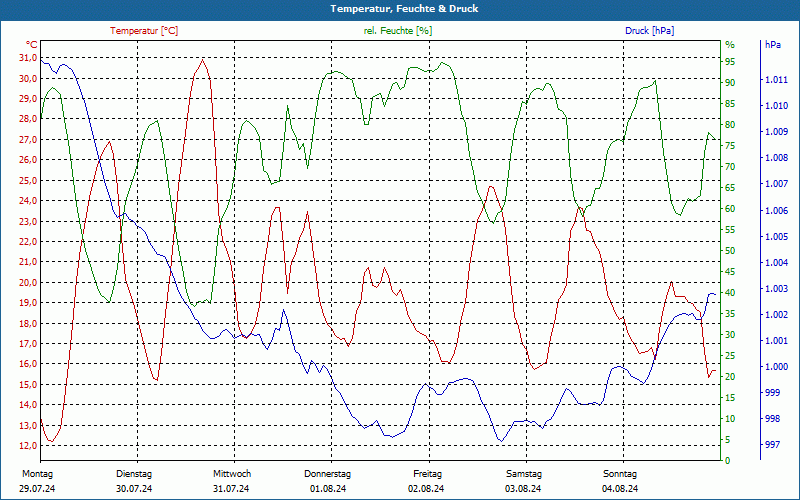
Task: Select the blue 'Druck [hPa]' legend label
Action: tap(649, 31)
